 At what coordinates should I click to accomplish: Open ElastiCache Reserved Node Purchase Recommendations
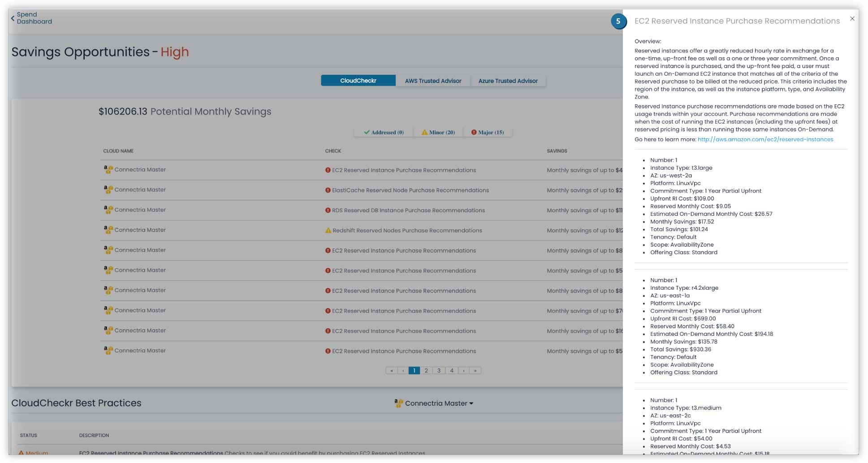pyautogui.click(x=410, y=190)
